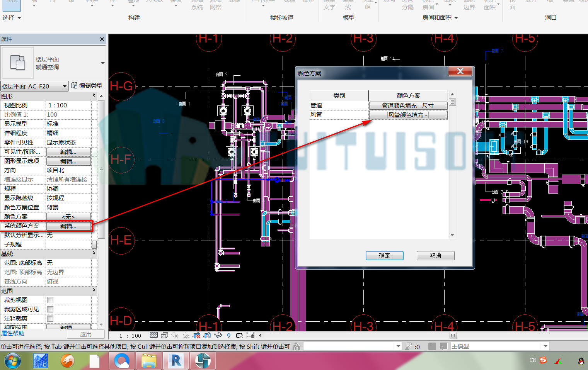Viewport: 588px width, 370px height.
Task: Click the Properties panel vertical scrollbar
Action: coord(101,169)
